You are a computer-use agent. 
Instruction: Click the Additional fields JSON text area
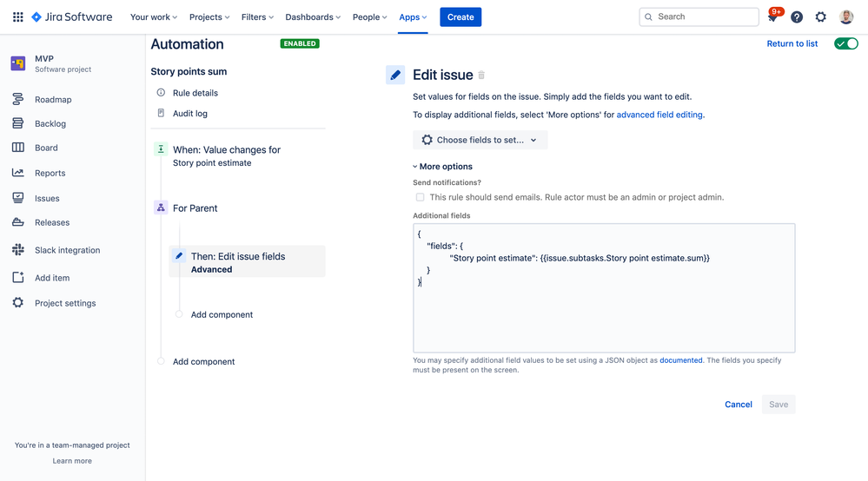click(x=604, y=288)
